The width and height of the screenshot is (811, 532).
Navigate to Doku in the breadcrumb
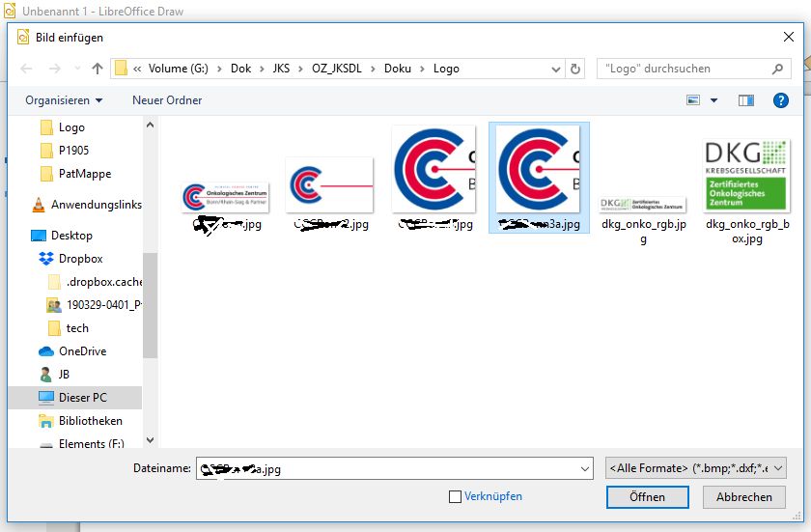click(x=397, y=69)
